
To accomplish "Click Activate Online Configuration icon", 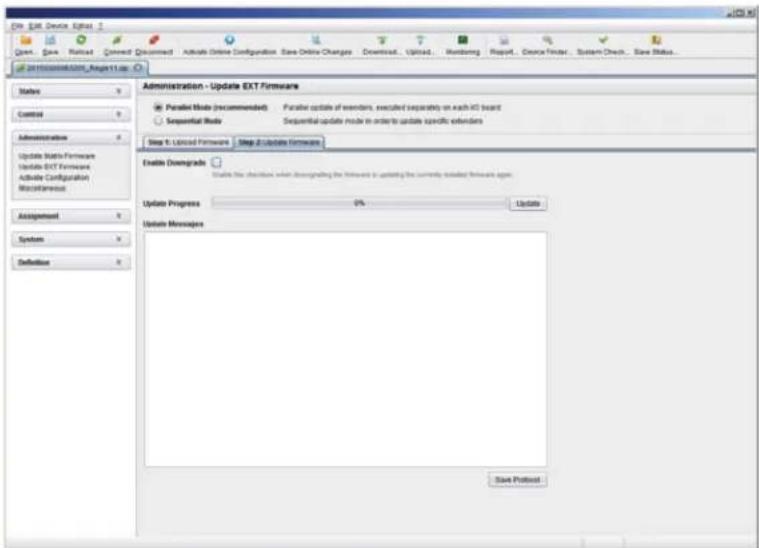I will tap(229, 40).
